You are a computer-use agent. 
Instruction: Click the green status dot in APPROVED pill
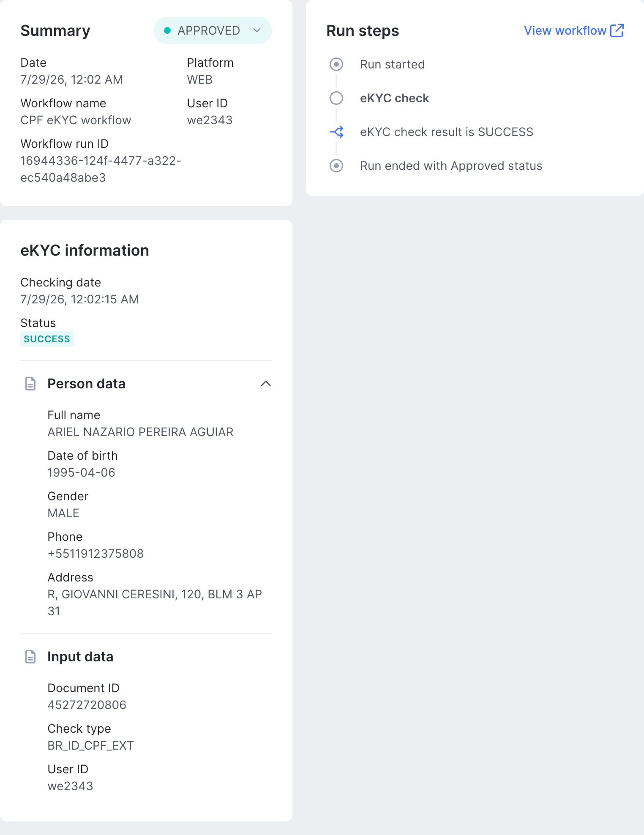click(x=167, y=30)
